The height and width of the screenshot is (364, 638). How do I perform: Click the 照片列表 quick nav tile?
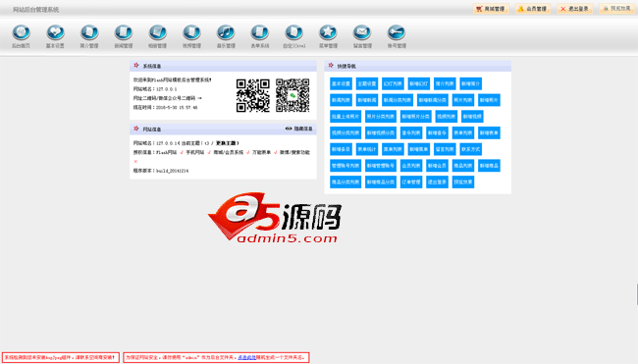pos(463,100)
